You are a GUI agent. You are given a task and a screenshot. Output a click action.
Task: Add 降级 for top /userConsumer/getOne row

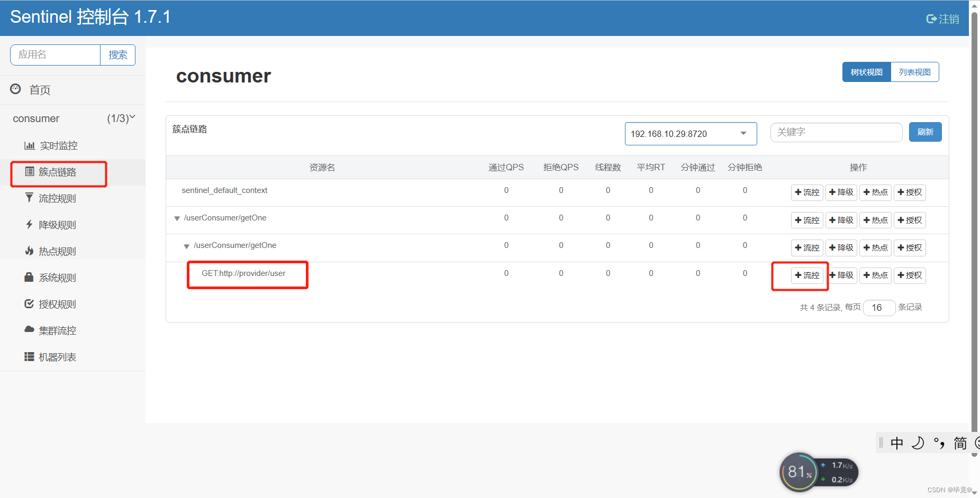(841, 220)
